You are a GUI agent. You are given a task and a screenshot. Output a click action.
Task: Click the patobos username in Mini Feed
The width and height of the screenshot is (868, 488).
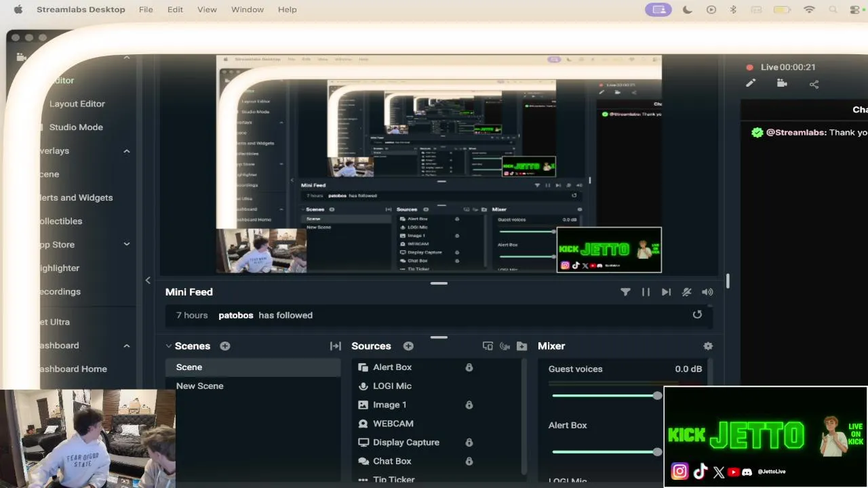click(x=236, y=315)
